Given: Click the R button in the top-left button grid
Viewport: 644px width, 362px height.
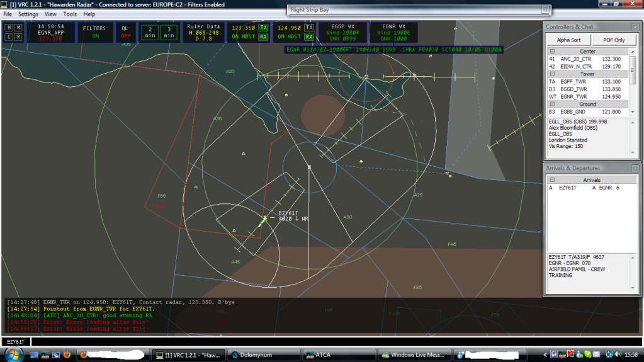Looking at the screenshot, I should point(18,37).
